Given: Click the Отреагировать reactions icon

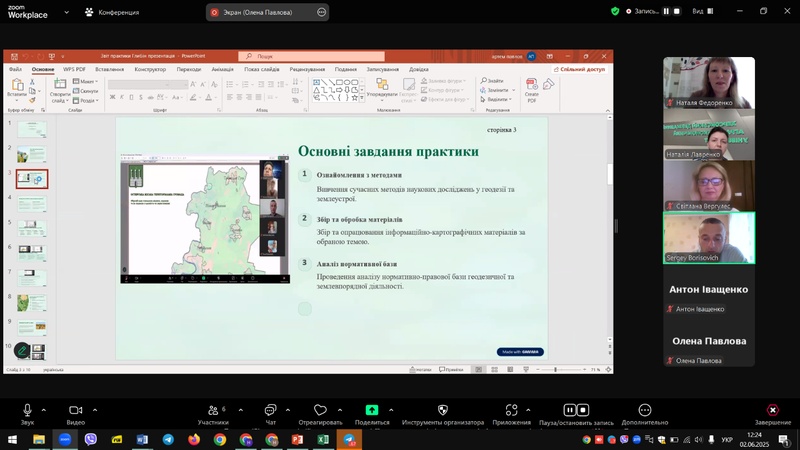Looking at the screenshot, I should (x=320, y=411).
